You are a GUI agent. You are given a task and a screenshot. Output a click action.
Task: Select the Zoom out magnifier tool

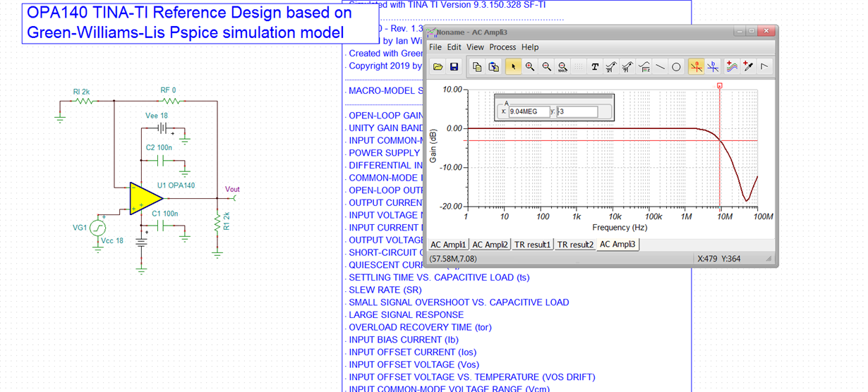coord(546,67)
